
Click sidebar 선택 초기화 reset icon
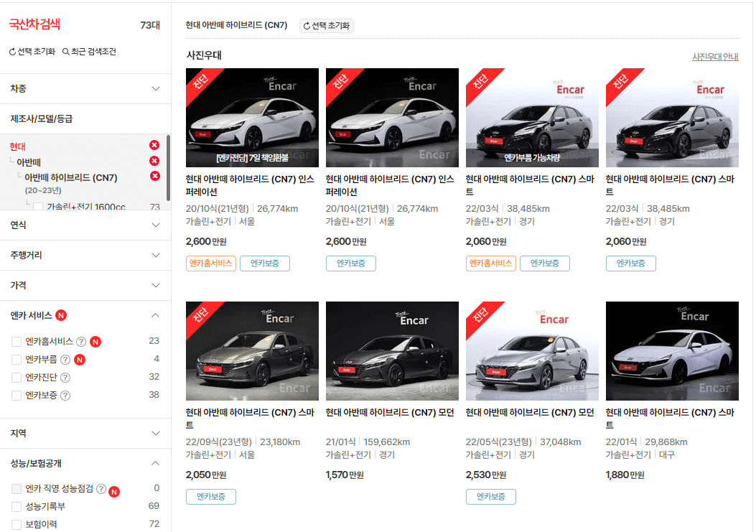pos(12,52)
